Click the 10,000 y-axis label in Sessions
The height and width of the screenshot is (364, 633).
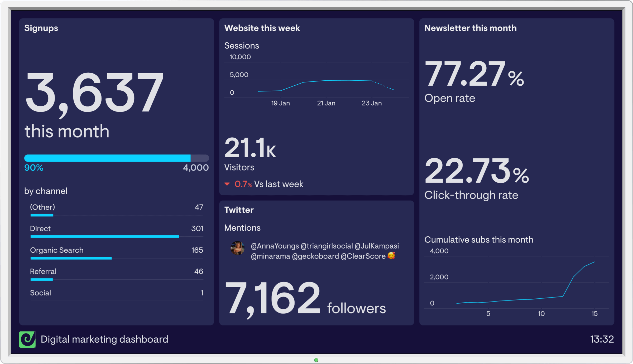coord(240,57)
